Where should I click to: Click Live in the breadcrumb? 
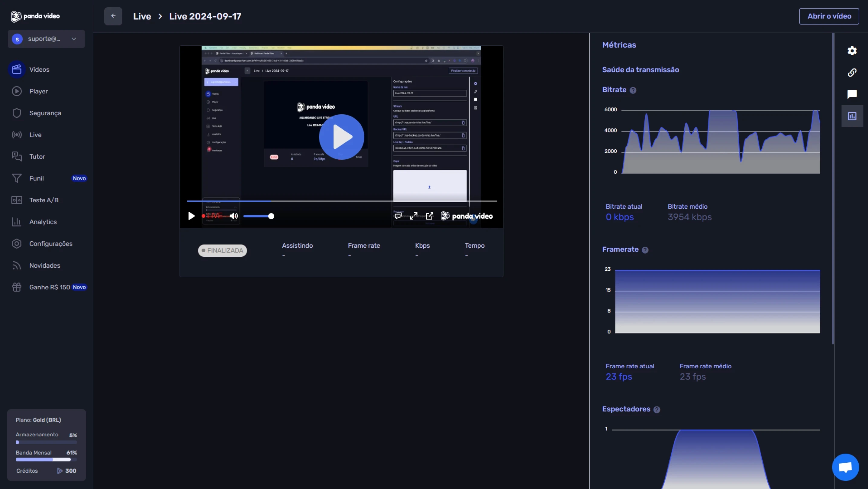click(x=142, y=16)
